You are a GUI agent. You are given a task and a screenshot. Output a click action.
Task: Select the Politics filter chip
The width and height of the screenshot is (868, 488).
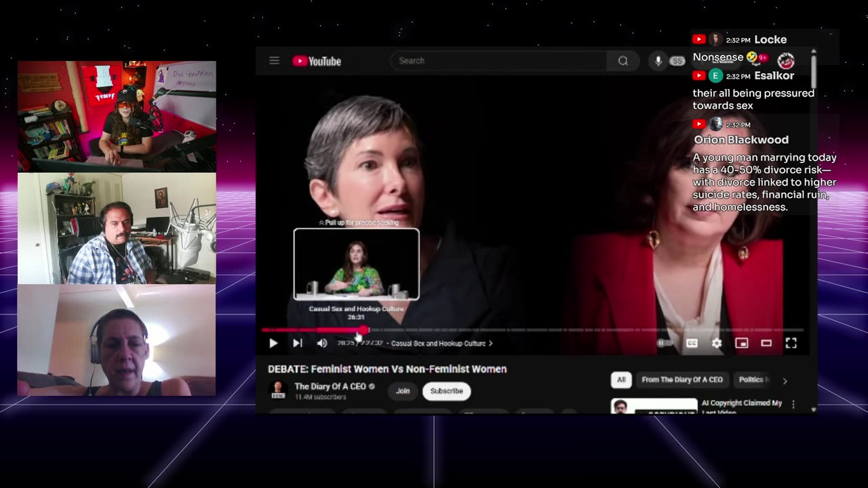(x=753, y=380)
